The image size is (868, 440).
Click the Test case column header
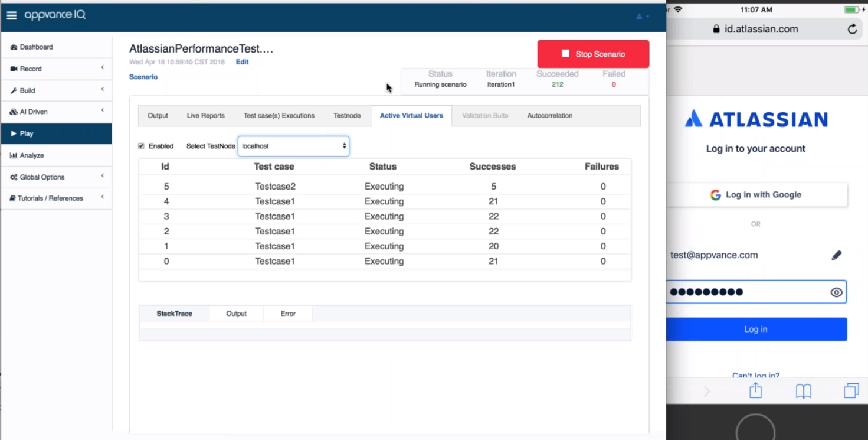pos(274,167)
